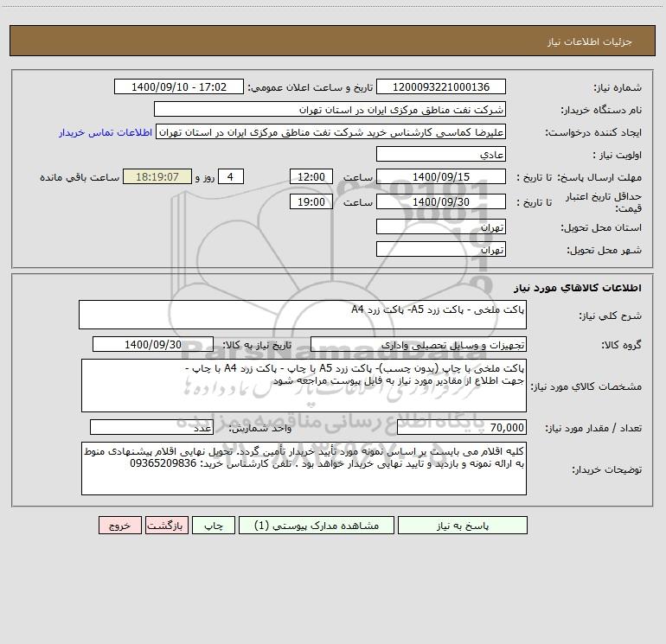Click the goods group field تجهیزات و وسایل
This screenshot has width=666, height=644.
419,345
